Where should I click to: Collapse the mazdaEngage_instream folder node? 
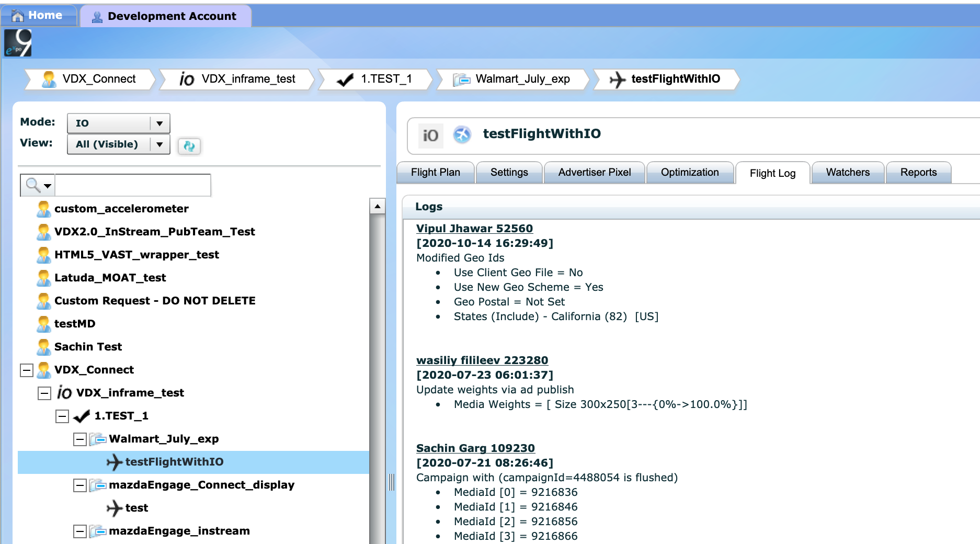point(80,531)
